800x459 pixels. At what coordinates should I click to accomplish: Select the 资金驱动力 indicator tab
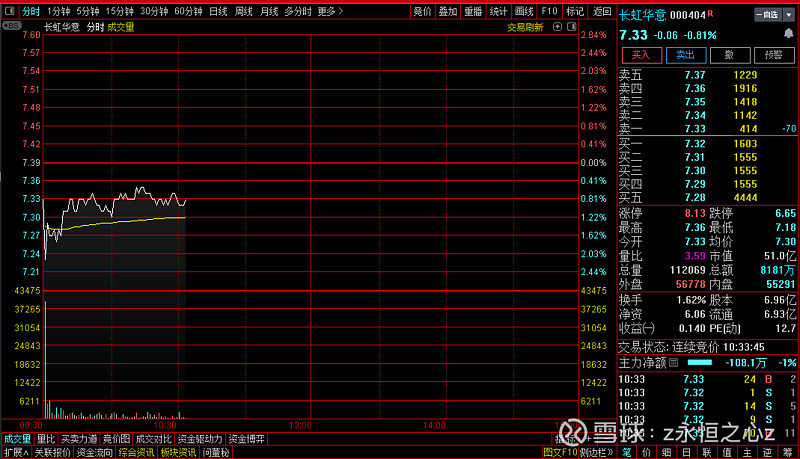tap(200, 439)
